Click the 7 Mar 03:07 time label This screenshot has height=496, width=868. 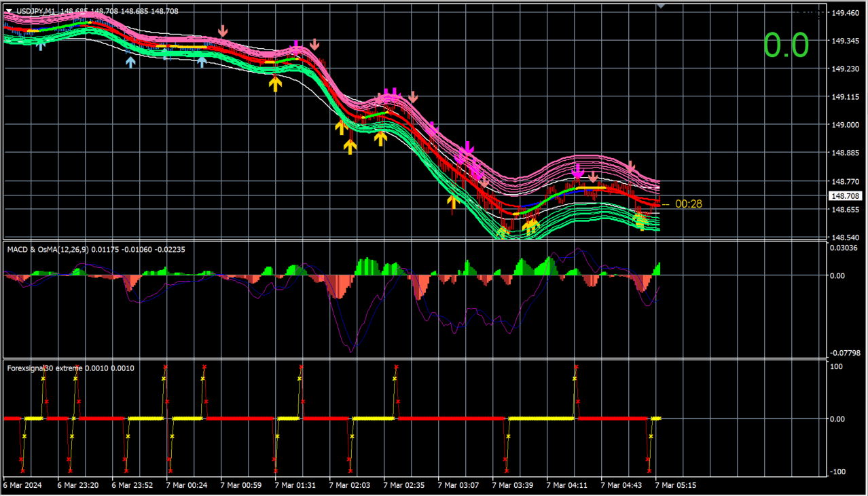[x=458, y=486]
